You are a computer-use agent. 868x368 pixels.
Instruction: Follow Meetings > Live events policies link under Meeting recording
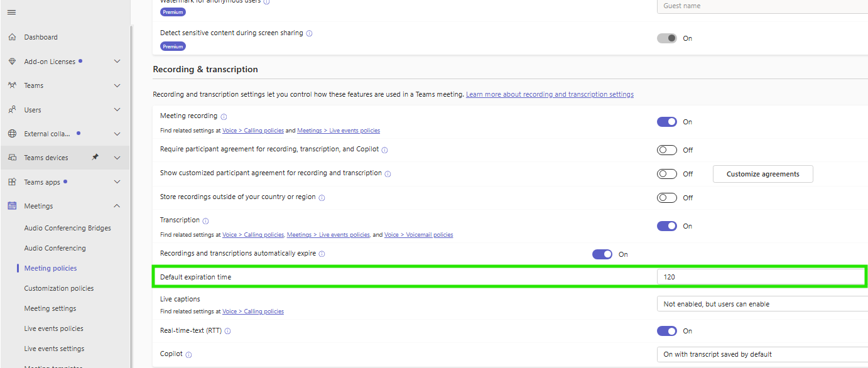339,131
